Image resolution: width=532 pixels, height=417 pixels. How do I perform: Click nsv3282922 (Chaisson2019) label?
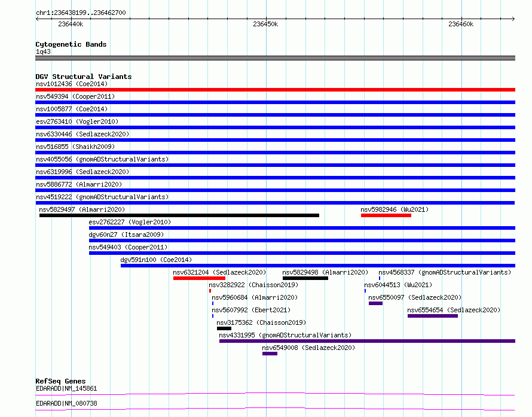click(x=253, y=285)
